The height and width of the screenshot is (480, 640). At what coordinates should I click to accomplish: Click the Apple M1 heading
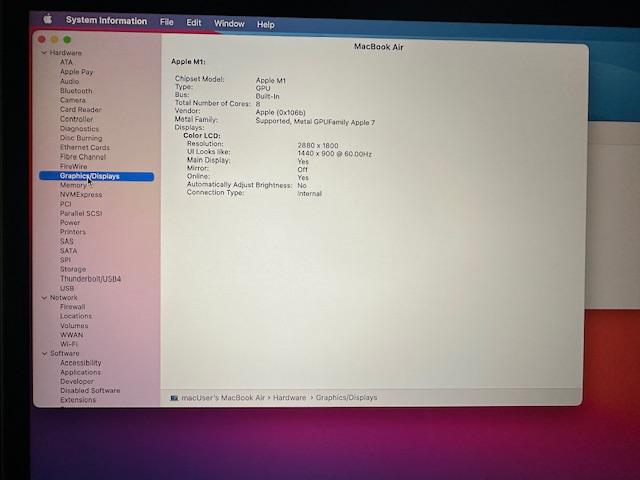coord(188,62)
